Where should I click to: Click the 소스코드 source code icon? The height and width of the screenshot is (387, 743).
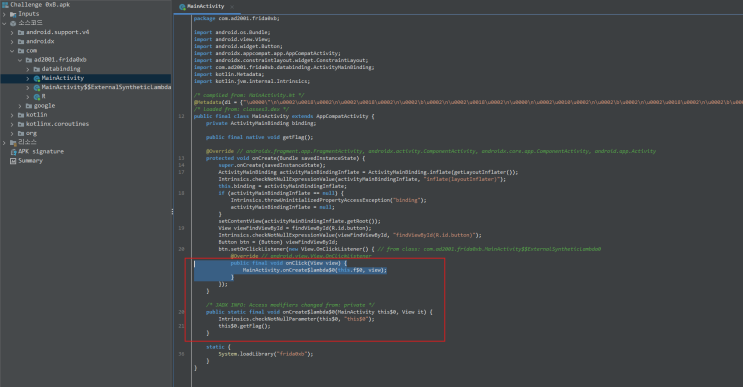click(13, 23)
